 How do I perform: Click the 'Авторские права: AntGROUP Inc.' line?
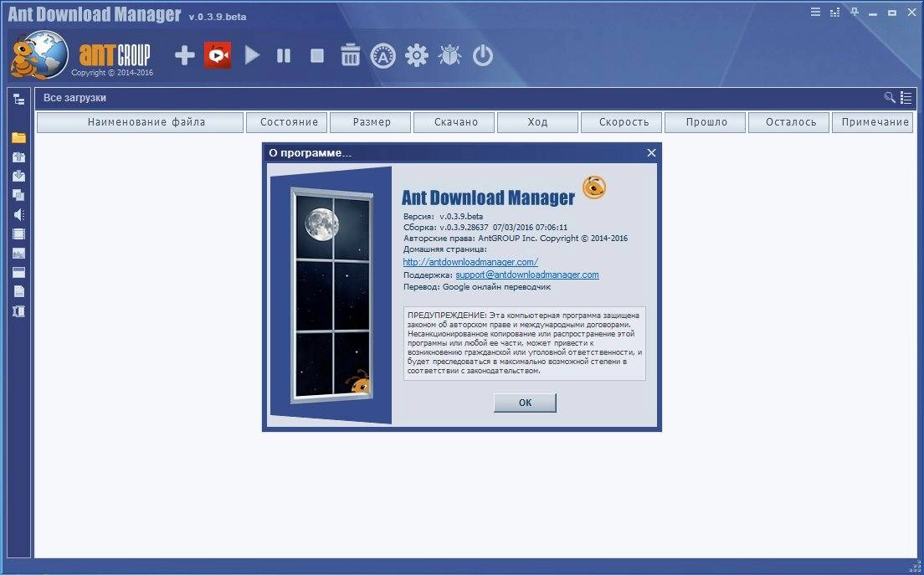516,238
